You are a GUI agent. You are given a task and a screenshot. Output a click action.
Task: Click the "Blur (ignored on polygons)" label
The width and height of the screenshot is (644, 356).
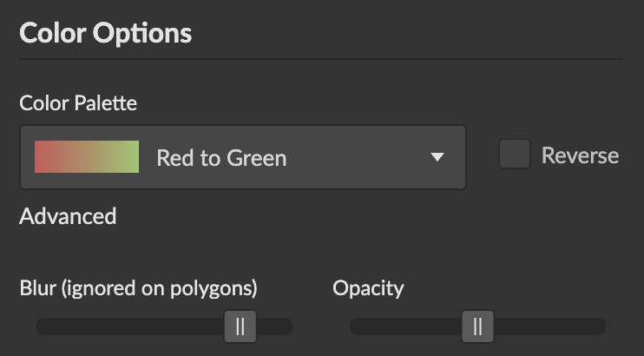[138, 287]
